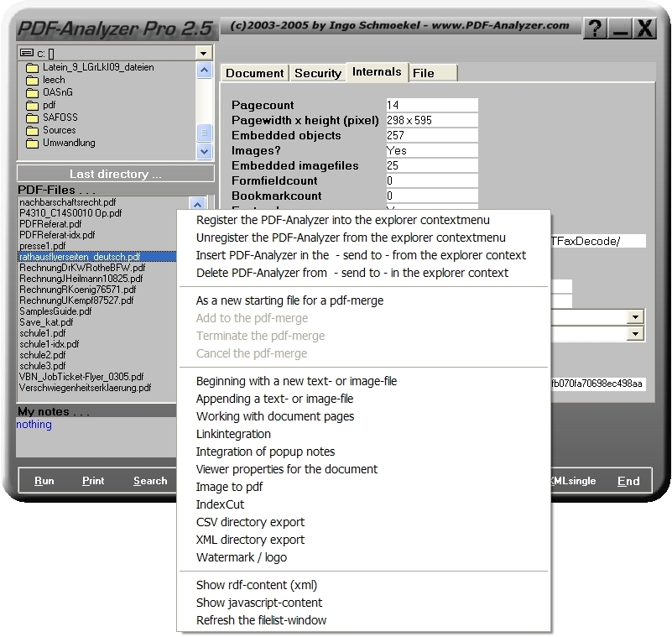Select nachbarschaftsrecht.pdf in file list

[68, 202]
